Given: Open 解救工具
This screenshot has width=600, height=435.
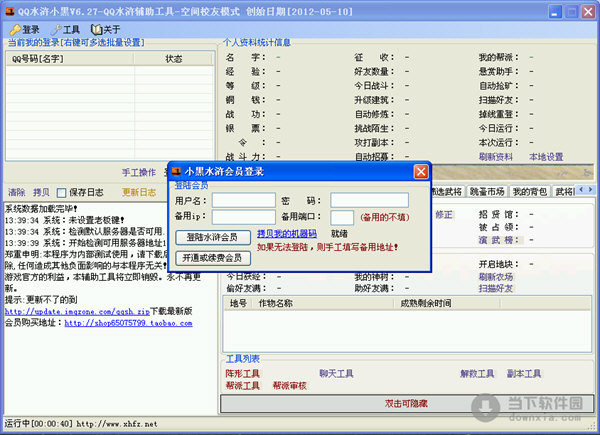Looking at the screenshot, I should click(x=477, y=373).
